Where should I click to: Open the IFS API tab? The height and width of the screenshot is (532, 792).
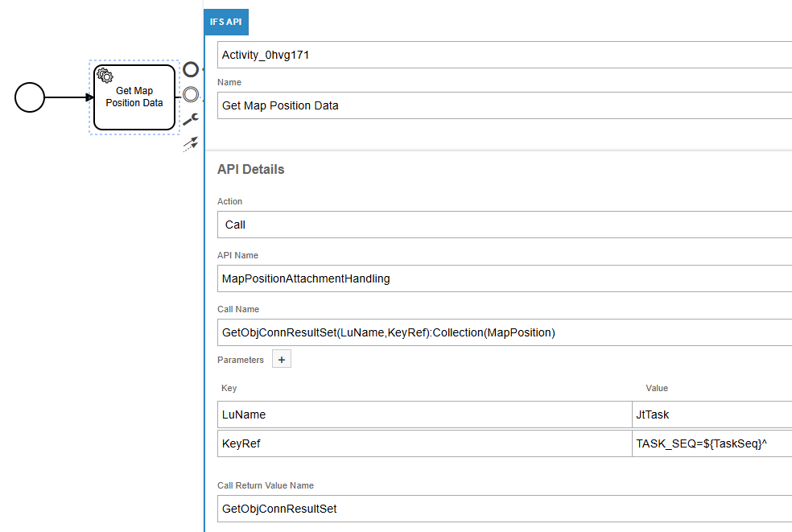pos(226,22)
